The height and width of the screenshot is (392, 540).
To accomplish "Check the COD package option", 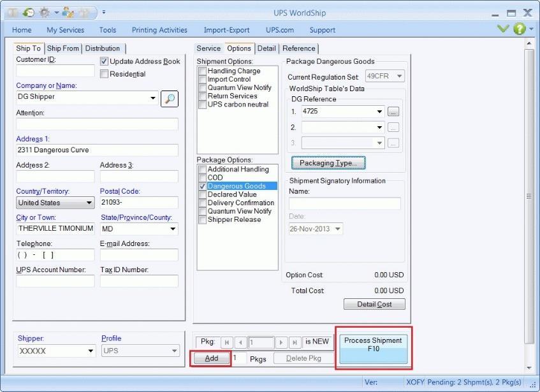I will click(203, 178).
